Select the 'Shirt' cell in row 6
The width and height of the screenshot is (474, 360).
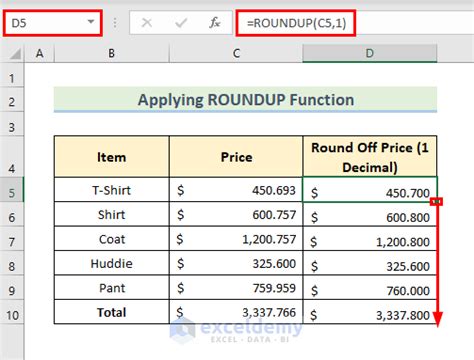(112, 214)
